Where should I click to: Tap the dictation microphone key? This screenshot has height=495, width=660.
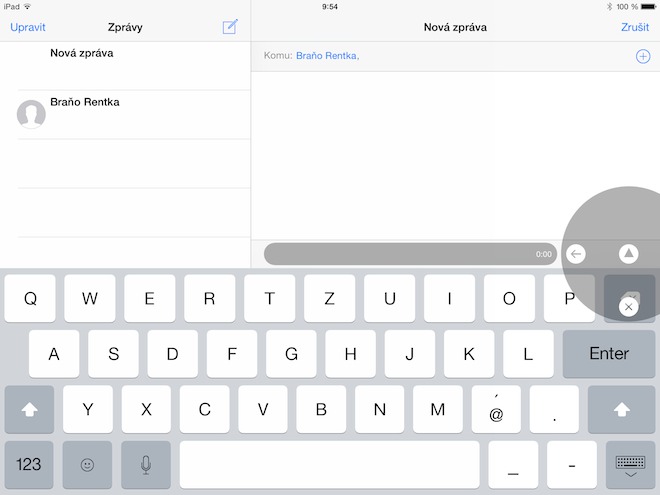pos(146,465)
